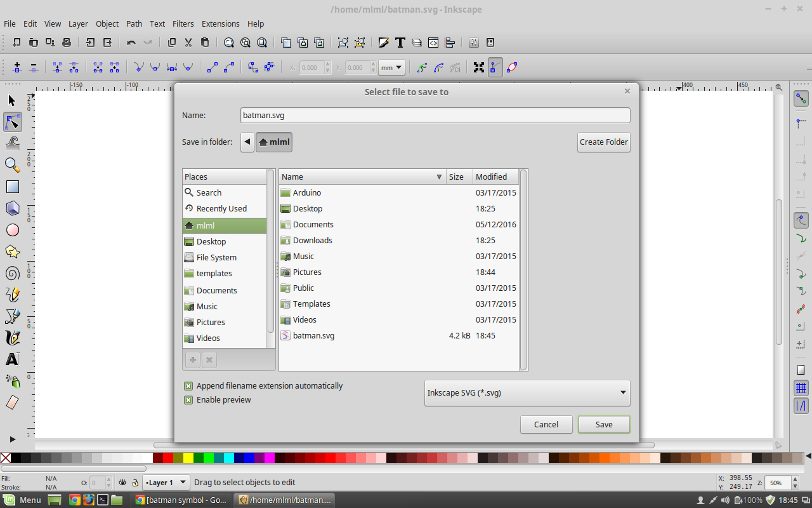Open the Linux Mint Menu button
812x508 pixels.
tap(23, 500)
